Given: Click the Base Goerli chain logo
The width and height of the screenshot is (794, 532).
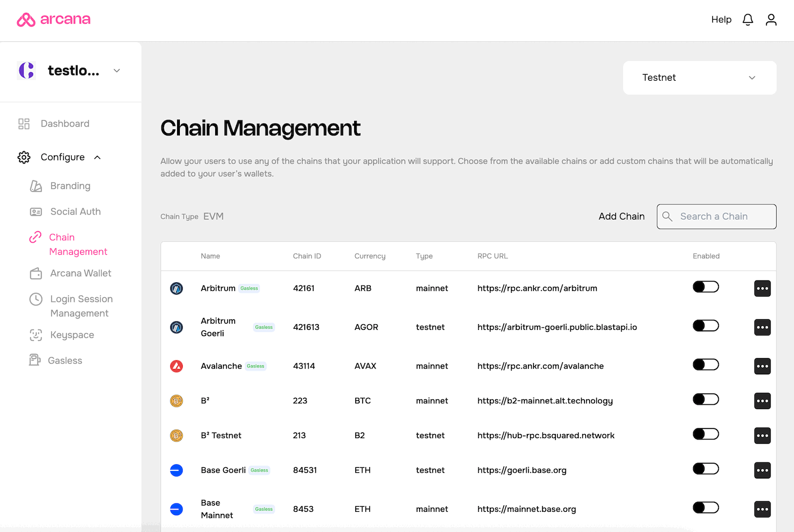Looking at the screenshot, I should point(177,470).
